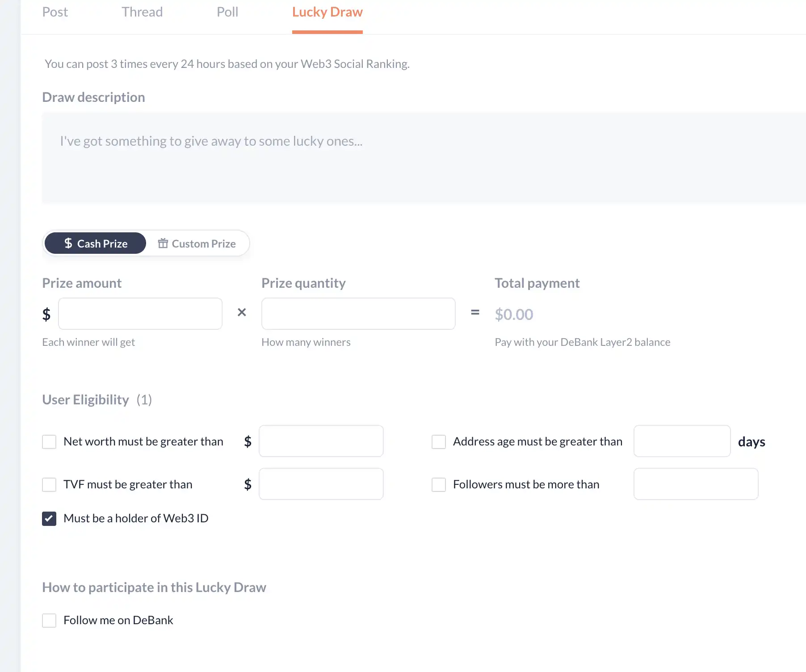This screenshot has width=806, height=672.
Task: Enable Address age must be greater than
Action: (439, 442)
